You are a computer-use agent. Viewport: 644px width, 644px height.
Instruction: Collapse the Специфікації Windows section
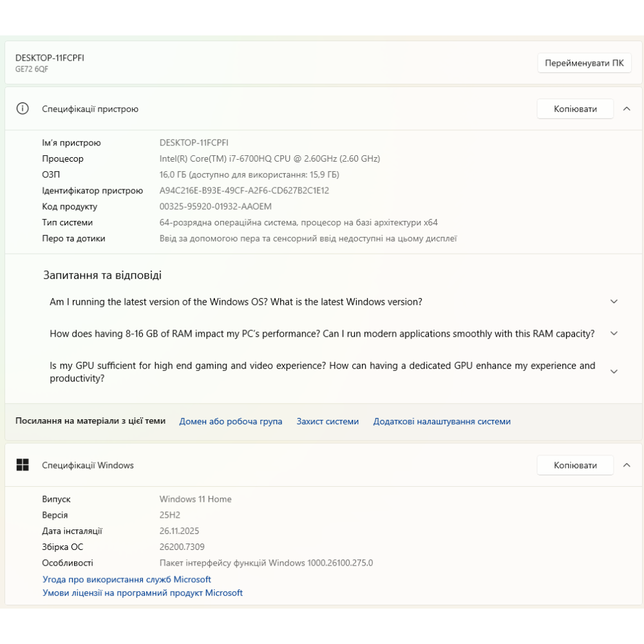tap(627, 465)
